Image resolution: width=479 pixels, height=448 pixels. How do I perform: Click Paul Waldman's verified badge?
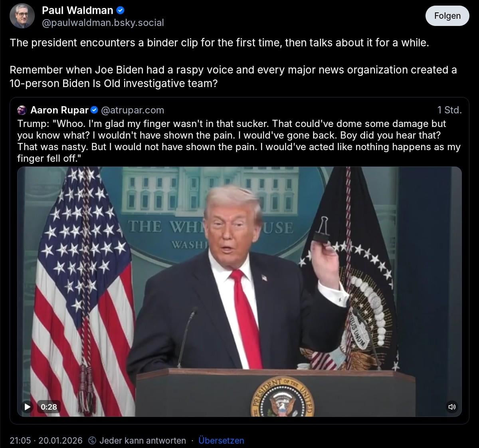tap(121, 10)
